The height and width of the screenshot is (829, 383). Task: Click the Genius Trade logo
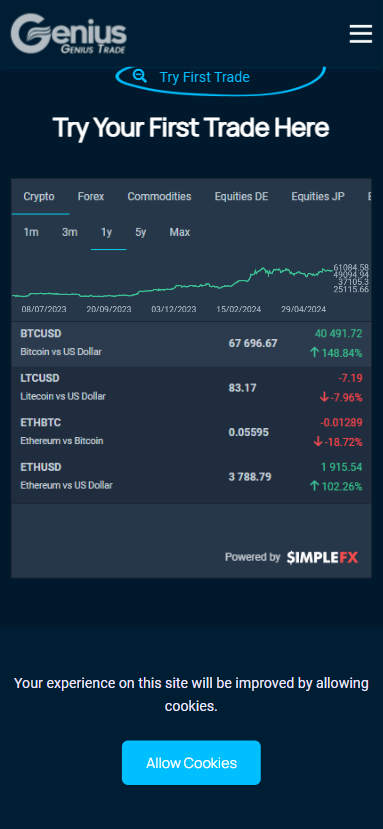pyautogui.click(x=69, y=34)
